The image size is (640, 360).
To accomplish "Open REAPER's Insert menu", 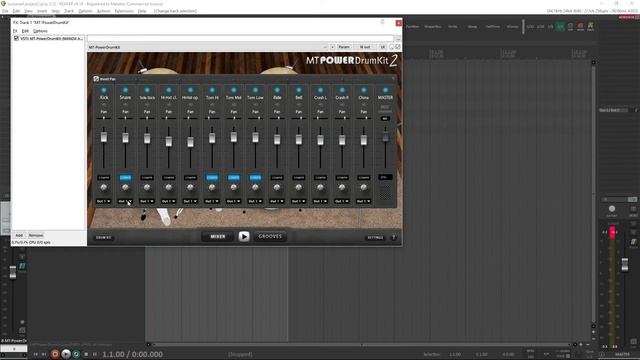I will (42, 11).
